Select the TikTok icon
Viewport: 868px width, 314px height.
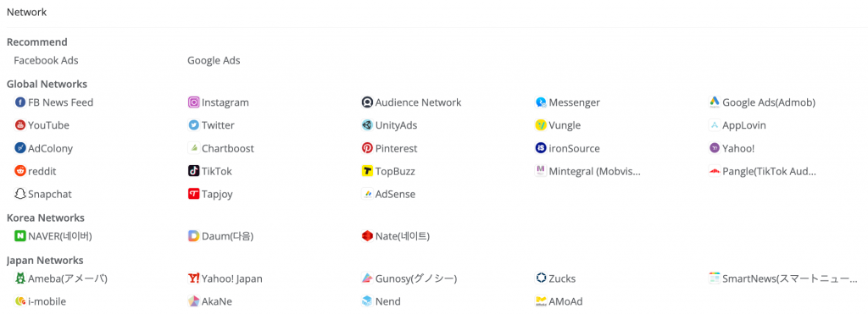pos(194,171)
